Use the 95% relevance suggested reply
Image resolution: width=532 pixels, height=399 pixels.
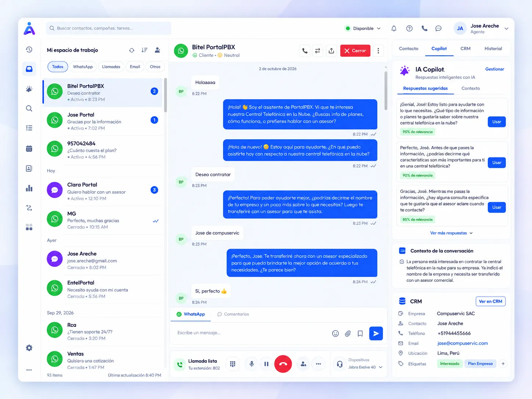click(x=497, y=122)
